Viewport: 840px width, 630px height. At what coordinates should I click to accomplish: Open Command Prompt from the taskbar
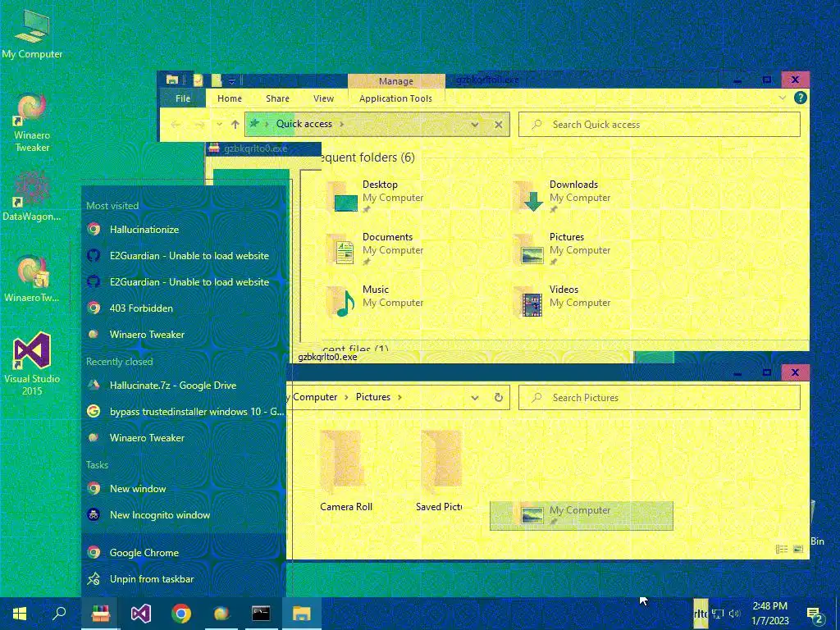(261, 614)
